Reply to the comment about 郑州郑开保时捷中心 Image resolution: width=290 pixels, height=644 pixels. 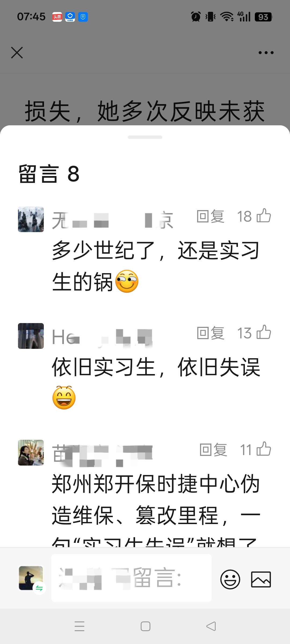[x=213, y=450]
